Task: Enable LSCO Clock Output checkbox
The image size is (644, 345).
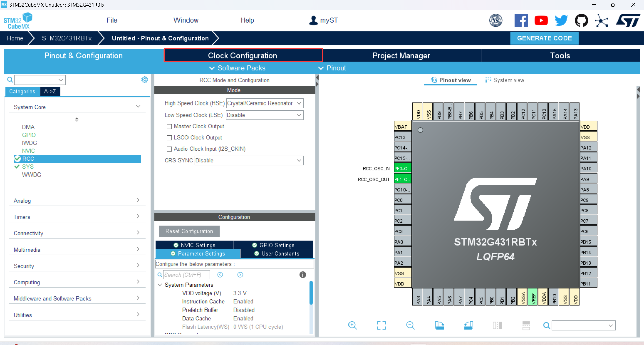Action: click(x=169, y=138)
